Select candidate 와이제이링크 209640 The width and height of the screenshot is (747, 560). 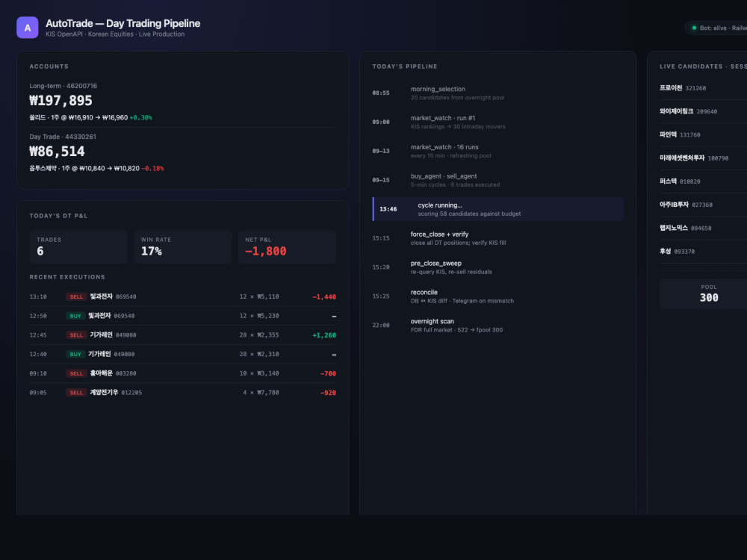[703, 111]
